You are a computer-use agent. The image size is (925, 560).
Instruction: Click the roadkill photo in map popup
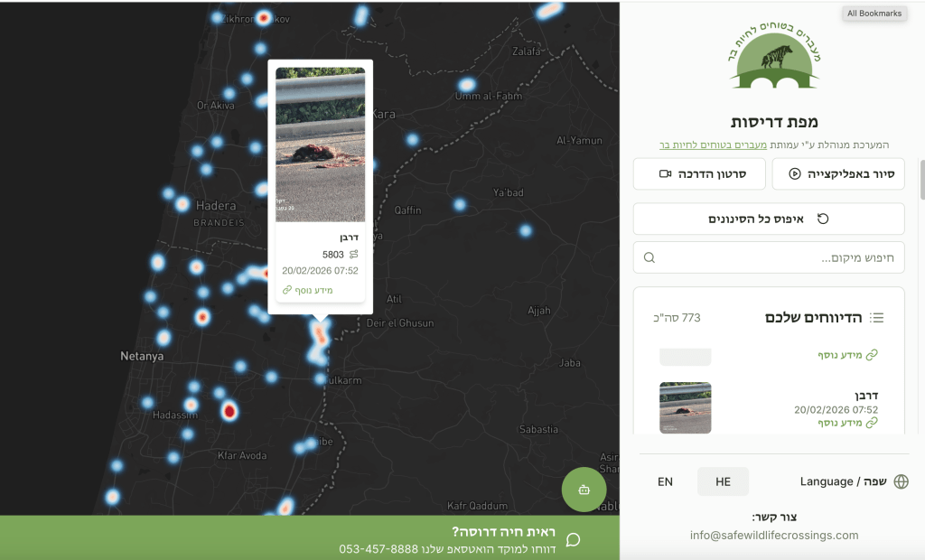320,145
